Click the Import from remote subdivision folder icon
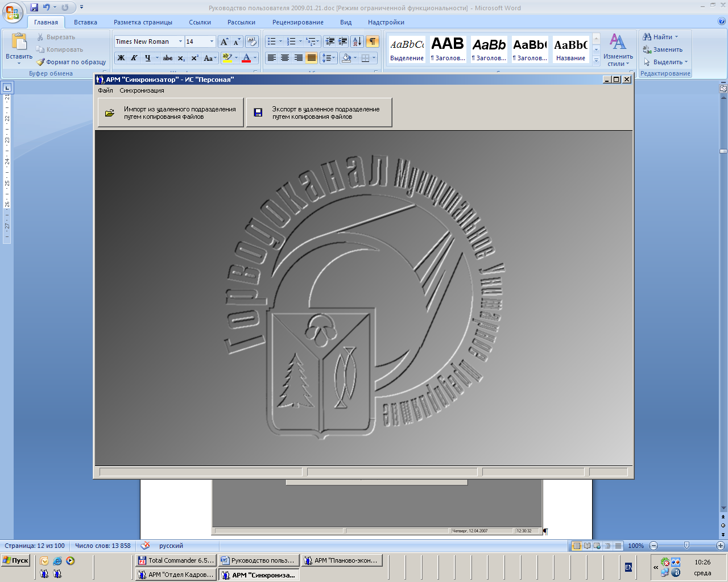 point(110,113)
